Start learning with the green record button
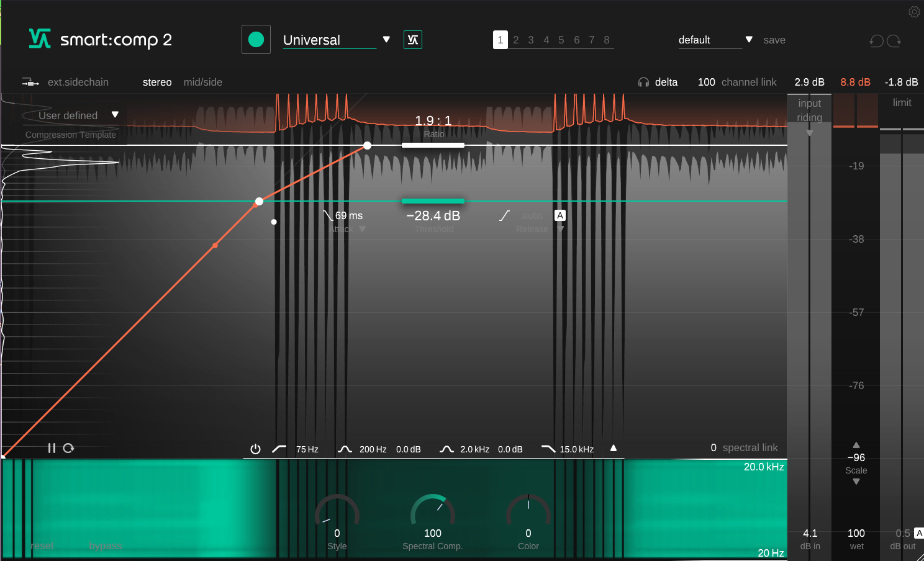This screenshot has width=924, height=561. pos(256,40)
